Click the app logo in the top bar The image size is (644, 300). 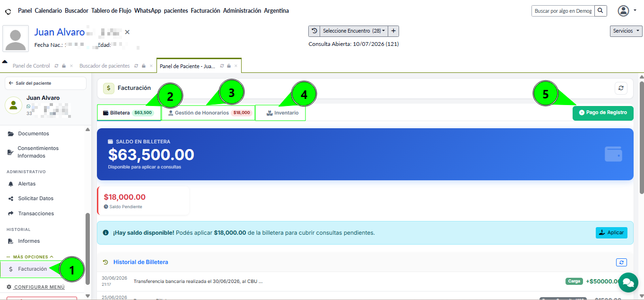[8, 11]
